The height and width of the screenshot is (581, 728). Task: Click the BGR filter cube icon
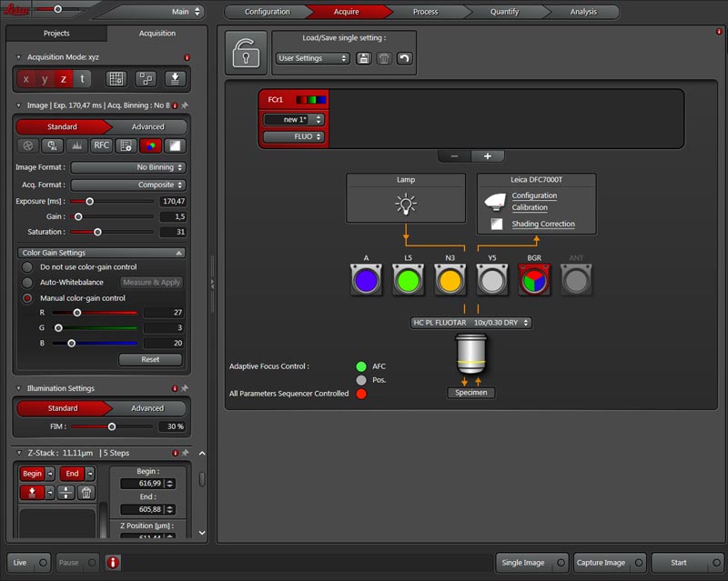[x=535, y=280]
